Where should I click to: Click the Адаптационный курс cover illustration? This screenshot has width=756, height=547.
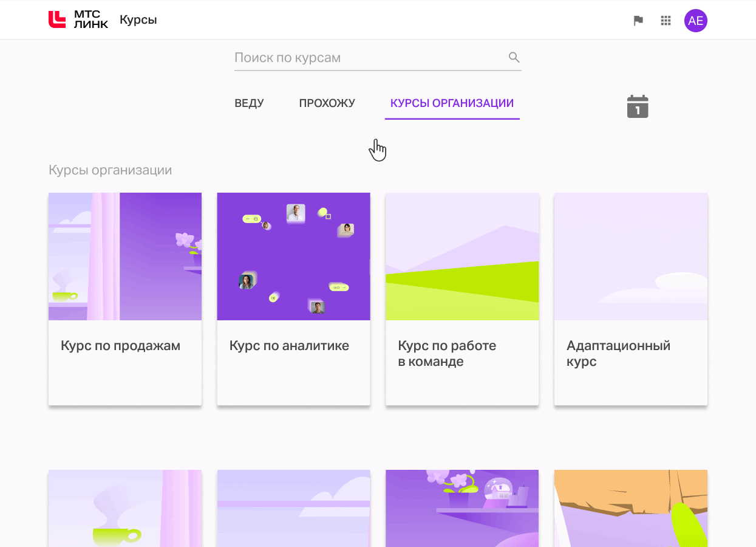(630, 256)
